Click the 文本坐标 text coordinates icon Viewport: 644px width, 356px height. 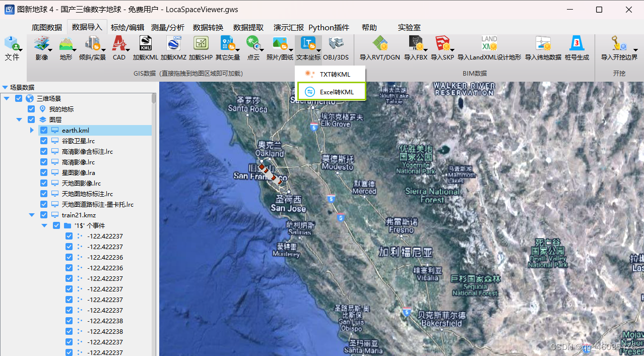308,44
